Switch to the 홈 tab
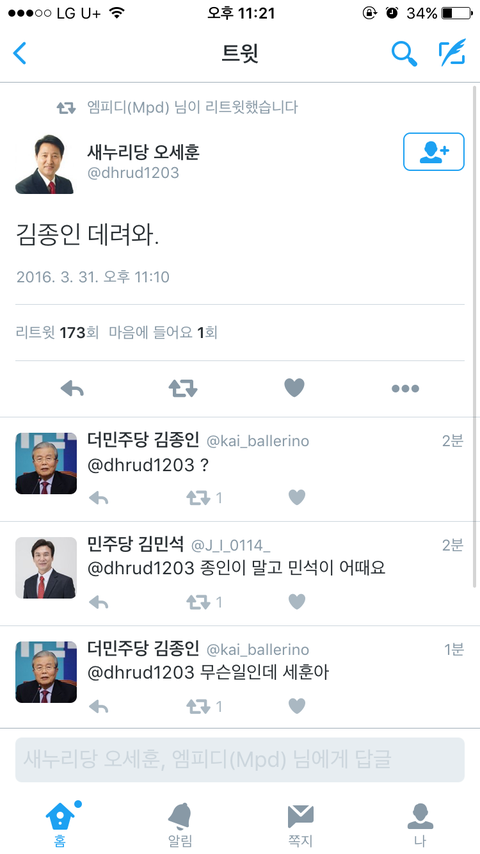The width and height of the screenshot is (480, 854). [60, 825]
